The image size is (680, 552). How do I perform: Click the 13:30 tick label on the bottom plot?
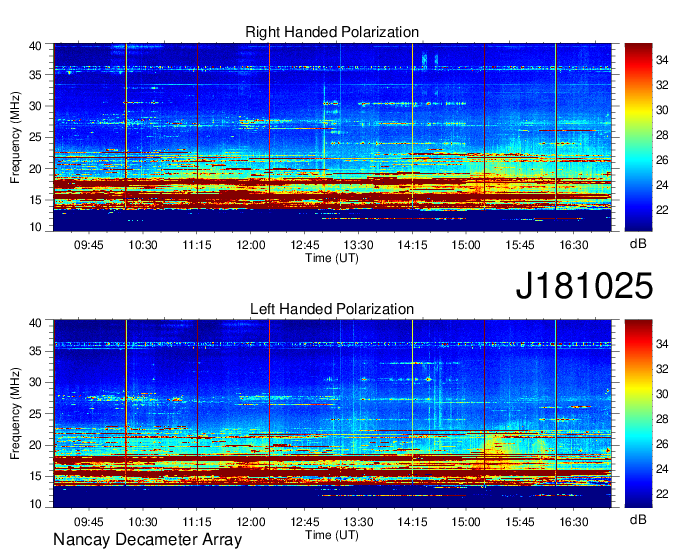(x=358, y=522)
